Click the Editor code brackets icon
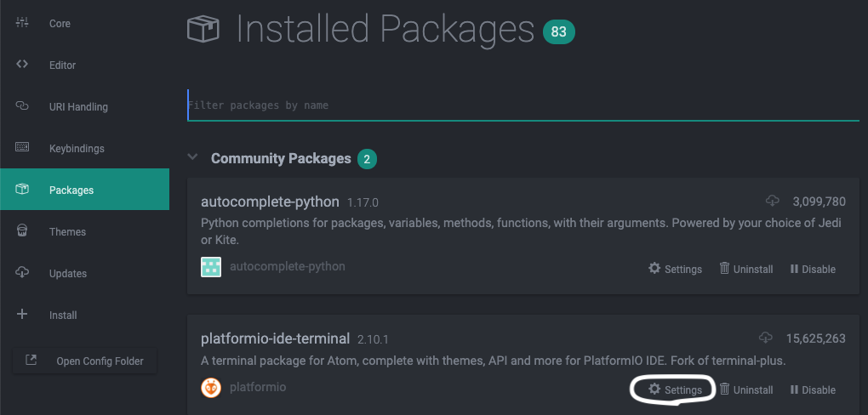The height and width of the screenshot is (415, 868). pyautogui.click(x=22, y=64)
